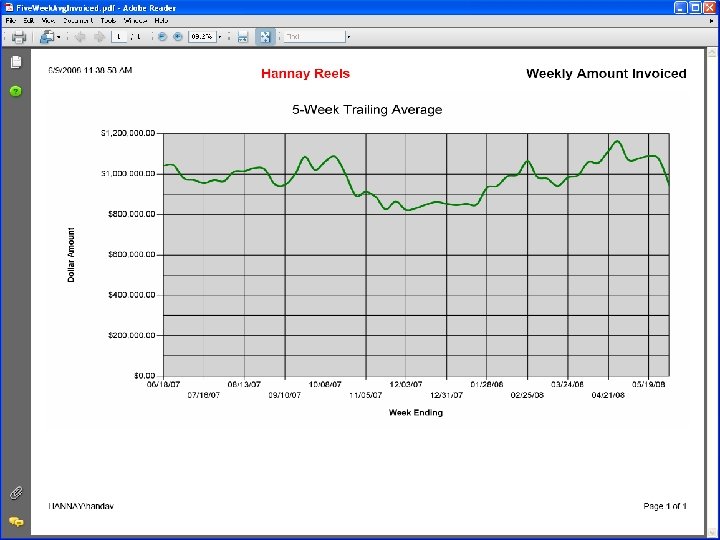The width and height of the screenshot is (720, 540).
Task: Click the Hannay Reels red heading
Action: point(305,73)
